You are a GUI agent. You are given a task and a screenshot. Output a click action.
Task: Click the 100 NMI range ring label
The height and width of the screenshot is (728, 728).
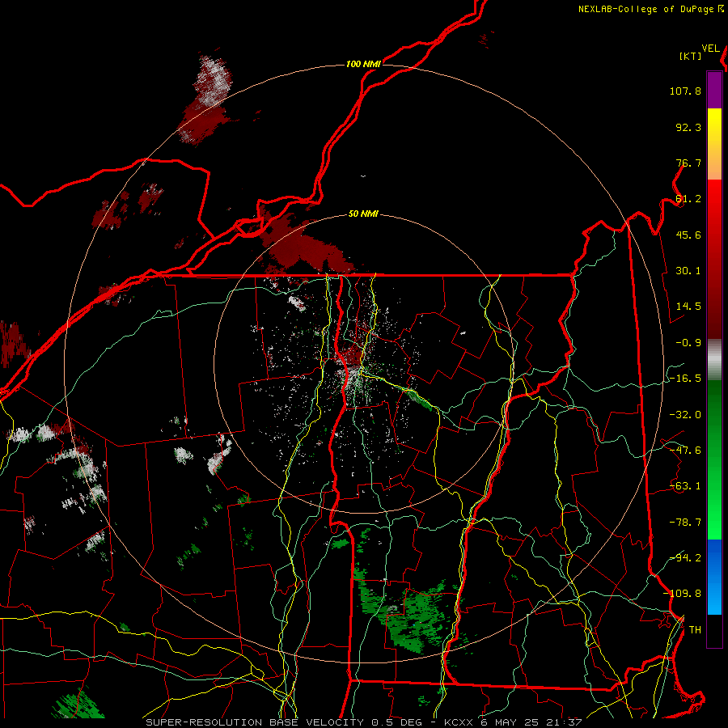(x=363, y=64)
